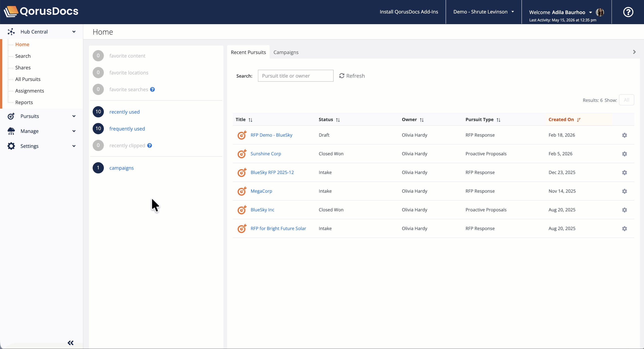Click the recently clipped help icon
This screenshot has width=644, height=349.
click(x=149, y=145)
